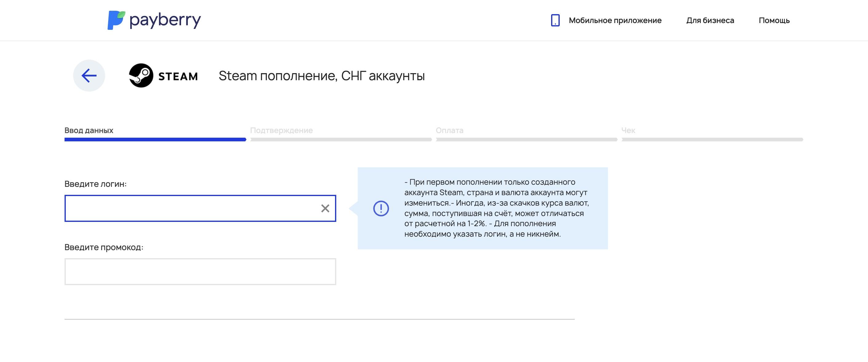Screen dimensions: 868x362
Task: Click the blue Ввод данных progress bar
Action: pyautogui.click(x=155, y=140)
